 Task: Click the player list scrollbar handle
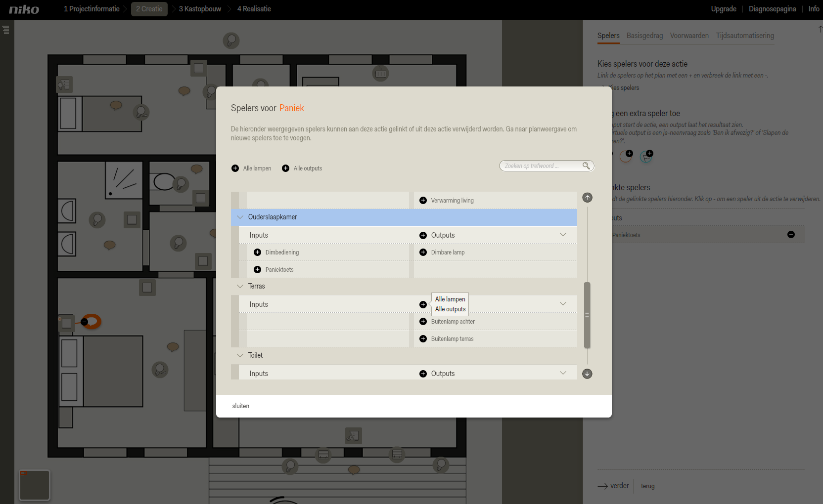[587, 315]
